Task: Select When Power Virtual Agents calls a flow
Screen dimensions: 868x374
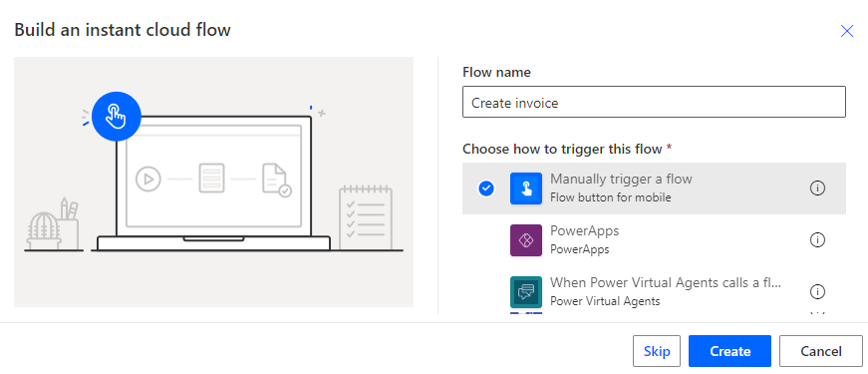Action: point(654,291)
